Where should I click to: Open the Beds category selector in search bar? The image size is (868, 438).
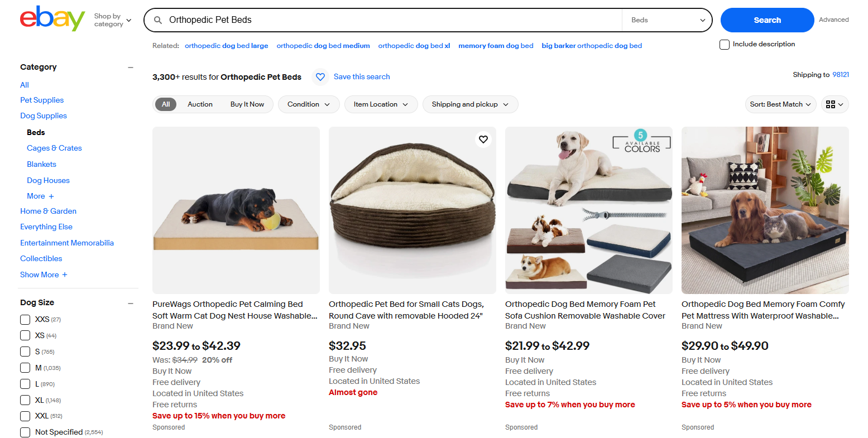coord(666,20)
